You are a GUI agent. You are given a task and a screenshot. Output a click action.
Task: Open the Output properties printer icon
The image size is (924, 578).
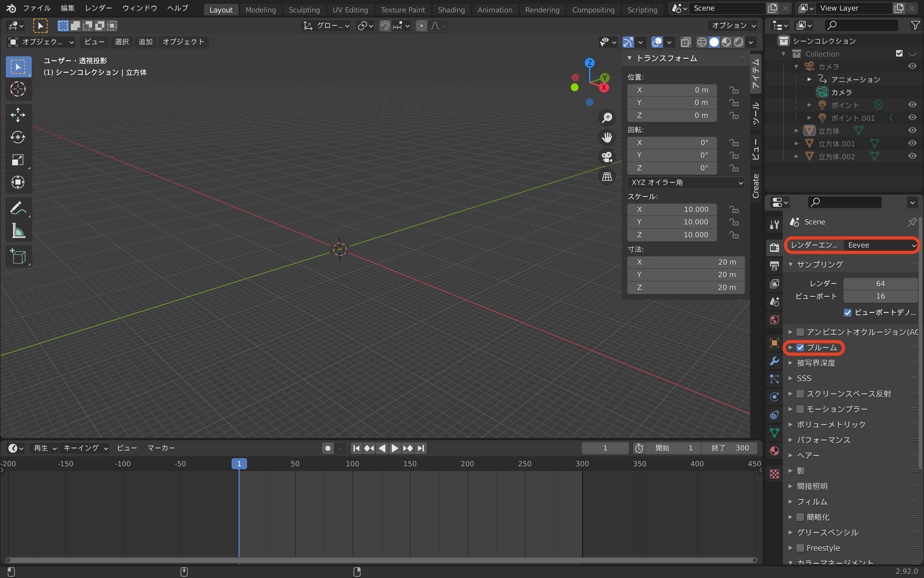(x=774, y=266)
